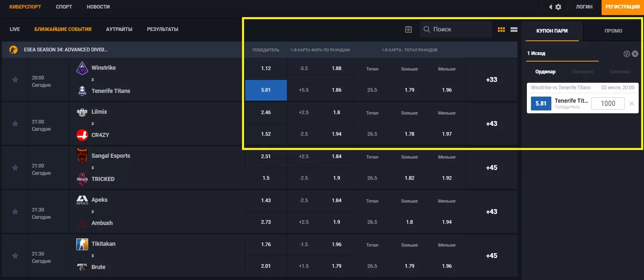The width and height of the screenshot is (644, 280).
Task: Click the round icon beside the clear-coupon button
Action: coord(627,54)
